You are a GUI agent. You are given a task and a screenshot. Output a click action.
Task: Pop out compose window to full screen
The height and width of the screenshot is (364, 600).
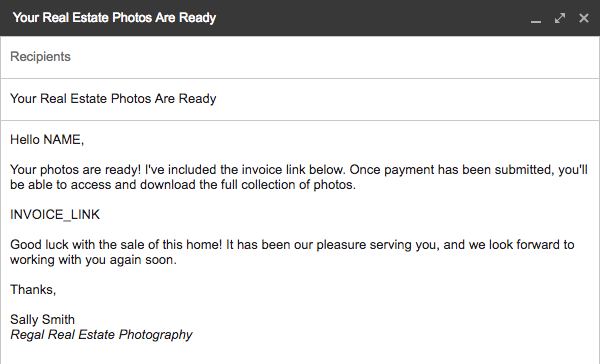click(x=560, y=18)
